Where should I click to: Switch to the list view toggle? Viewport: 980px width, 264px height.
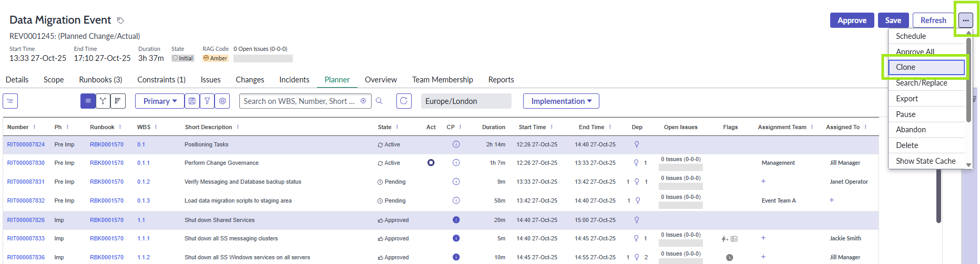click(88, 101)
